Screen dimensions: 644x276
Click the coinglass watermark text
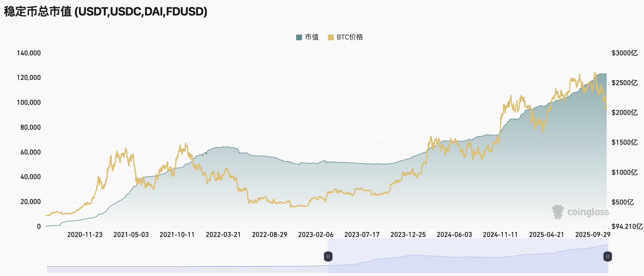point(588,212)
